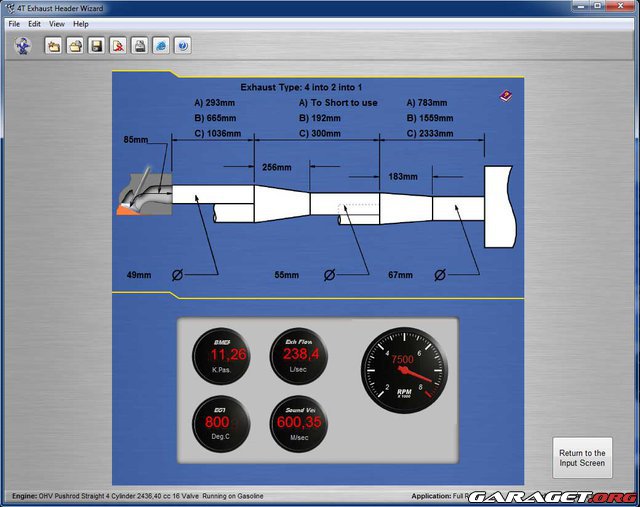The image size is (640, 507).
Task: Click the PDF export toolbar icon
Action: pos(118,46)
